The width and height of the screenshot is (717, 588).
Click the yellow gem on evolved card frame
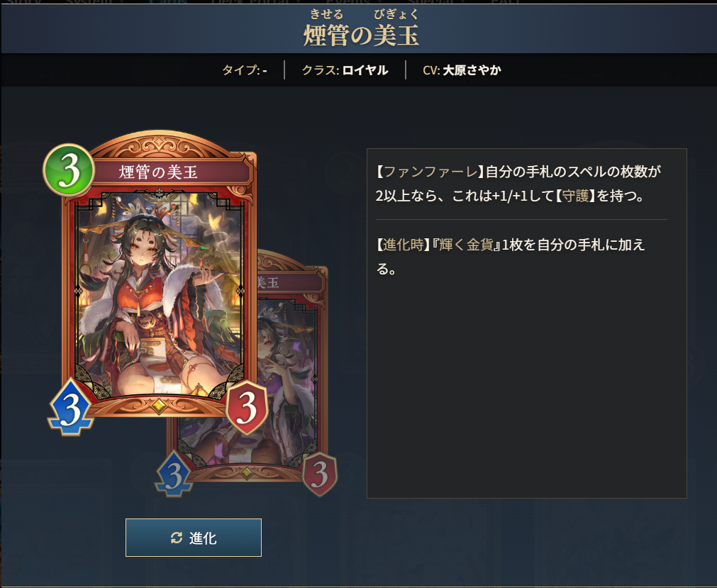(247, 472)
